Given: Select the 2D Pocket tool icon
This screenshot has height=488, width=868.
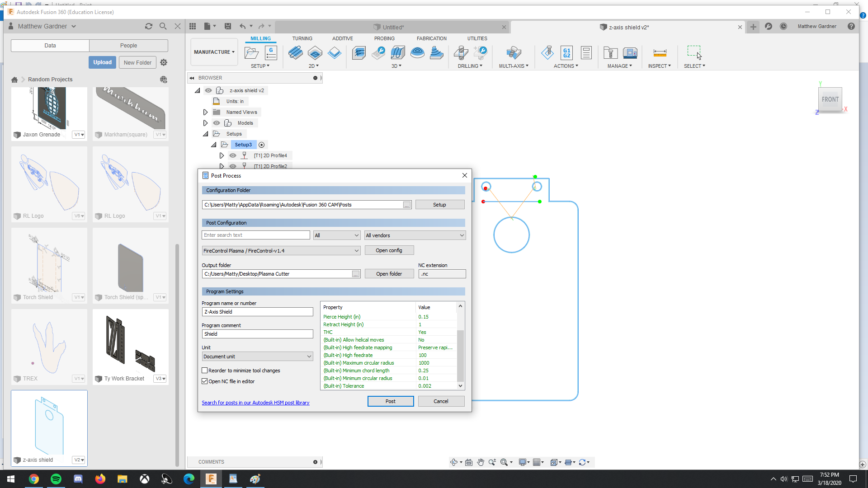Looking at the screenshot, I should pyautogui.click(x=315, y=53).
